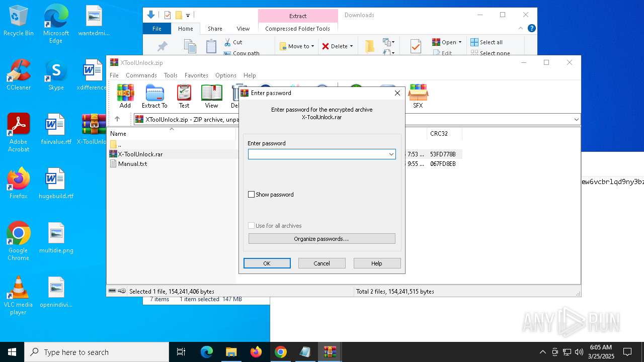Open Google Chrome desktop shortcut
The height and width of the screenshot is (362, 644).
click(x=19, y=241)
